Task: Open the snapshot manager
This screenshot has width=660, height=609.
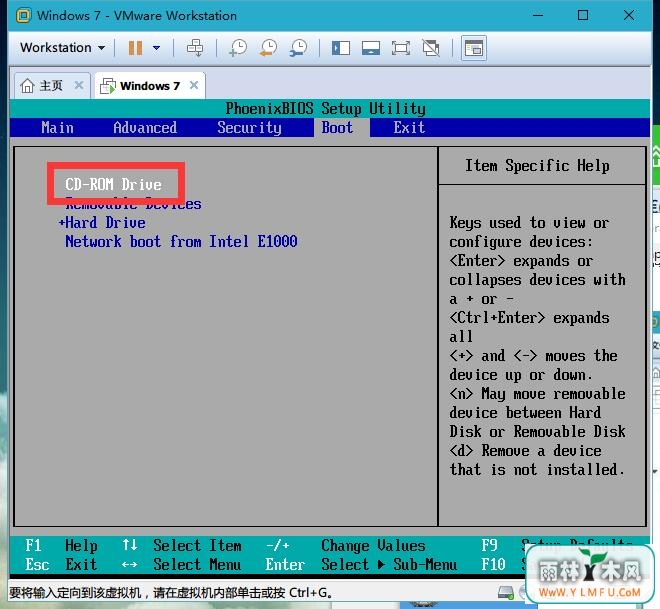Action: (298, 48)
